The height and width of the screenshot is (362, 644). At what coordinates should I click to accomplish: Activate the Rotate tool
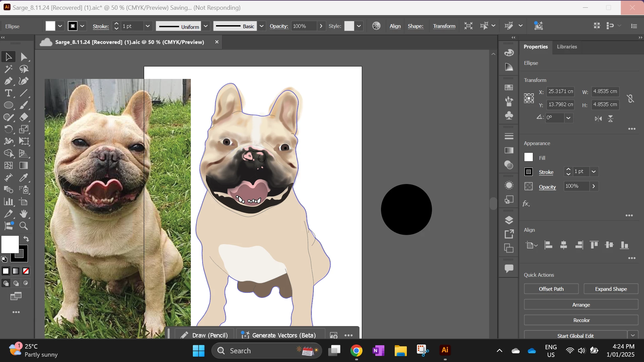pos(8,129)
